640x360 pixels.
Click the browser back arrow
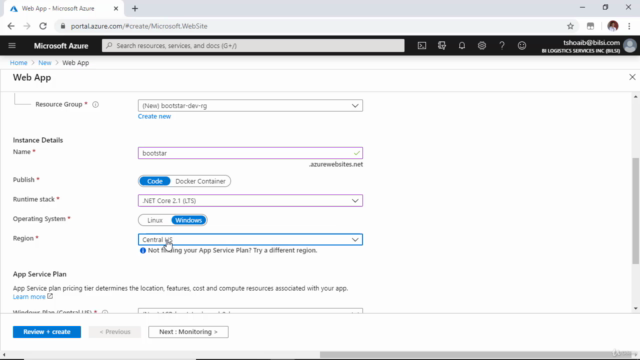point(11,26)
